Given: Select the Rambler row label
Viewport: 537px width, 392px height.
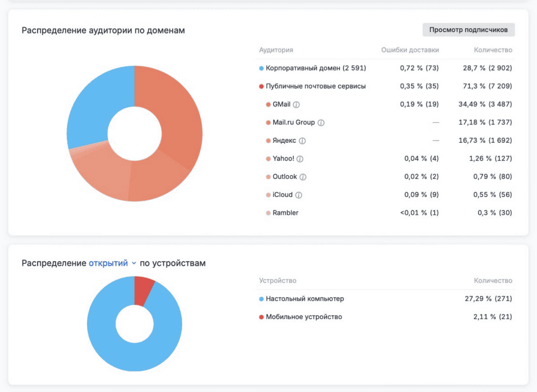Looking at the screenshot, I should click(x=285, y=213).
